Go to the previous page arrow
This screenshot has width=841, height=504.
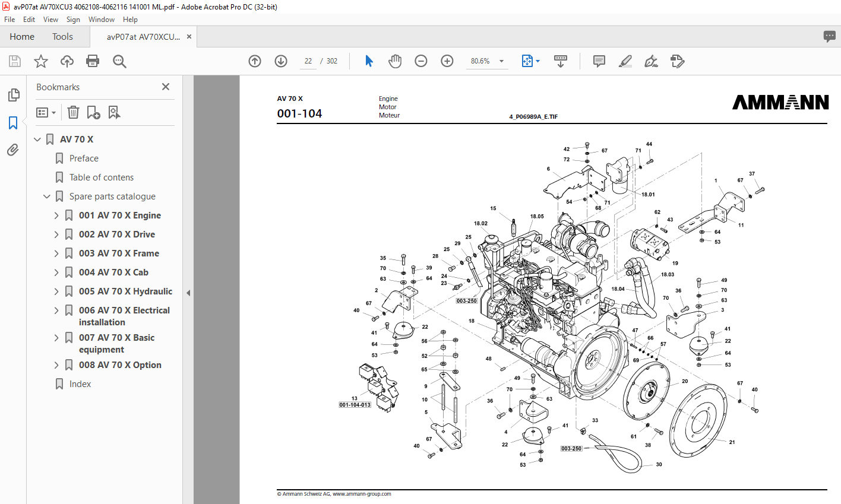click(x=255, y=61)
